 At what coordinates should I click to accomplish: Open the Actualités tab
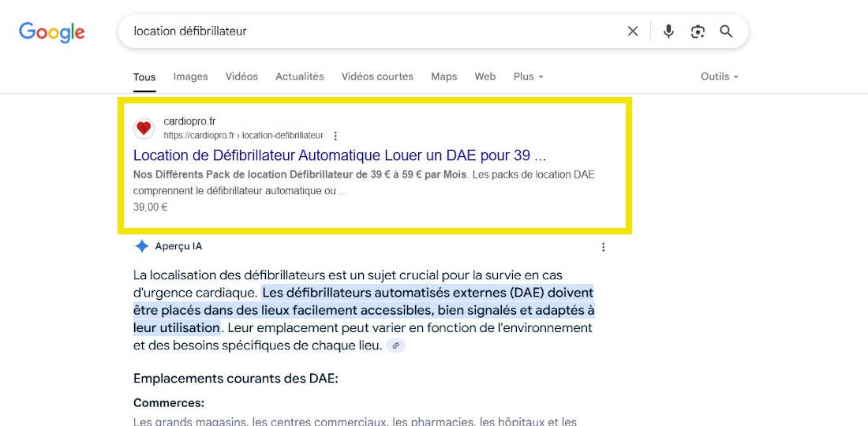[300, 77]
